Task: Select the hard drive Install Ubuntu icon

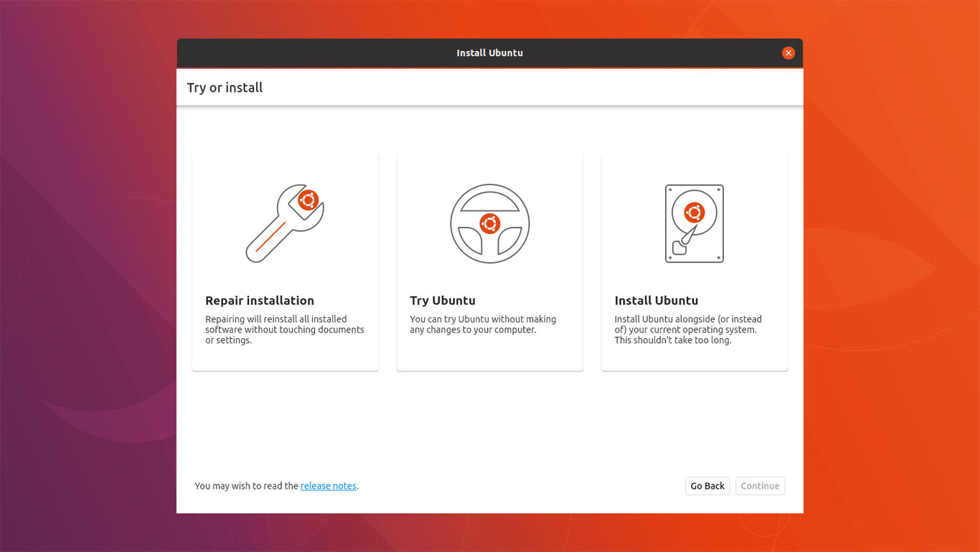Action: click(694, 223)
